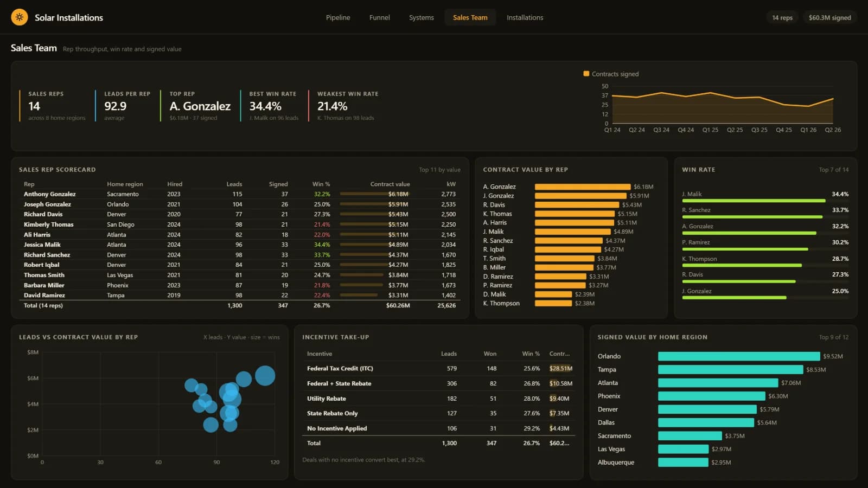Select the David Ramirez scorecard row
Image resolution: width=868 pixels, height=488 pixels.
pos(240,296)
